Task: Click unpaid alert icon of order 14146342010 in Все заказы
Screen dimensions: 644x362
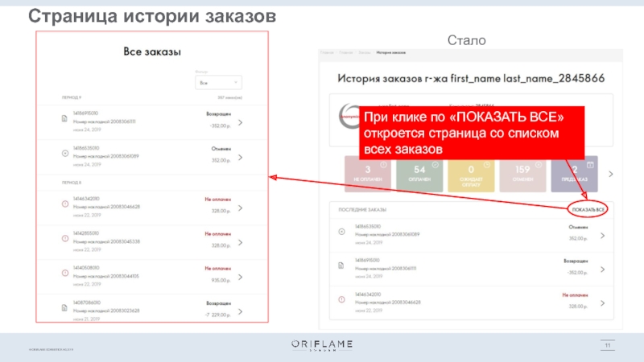Action: pyautogui.click(x=65, y=204)
